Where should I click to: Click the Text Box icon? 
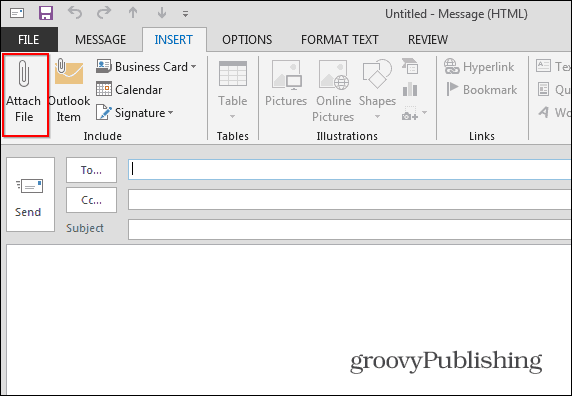(x=543, y=66)
